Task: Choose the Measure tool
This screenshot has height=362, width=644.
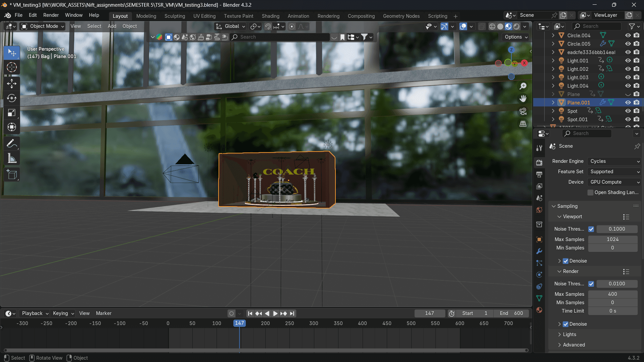Action: tap(12, 158)
